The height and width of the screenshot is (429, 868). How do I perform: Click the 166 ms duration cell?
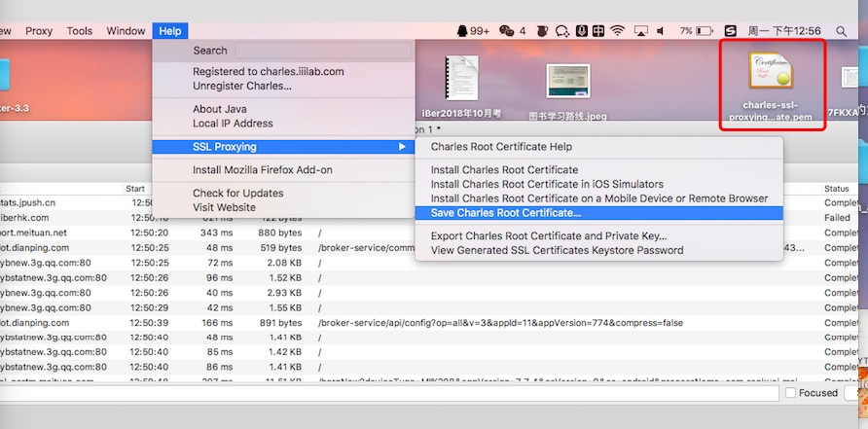point(216,323)
